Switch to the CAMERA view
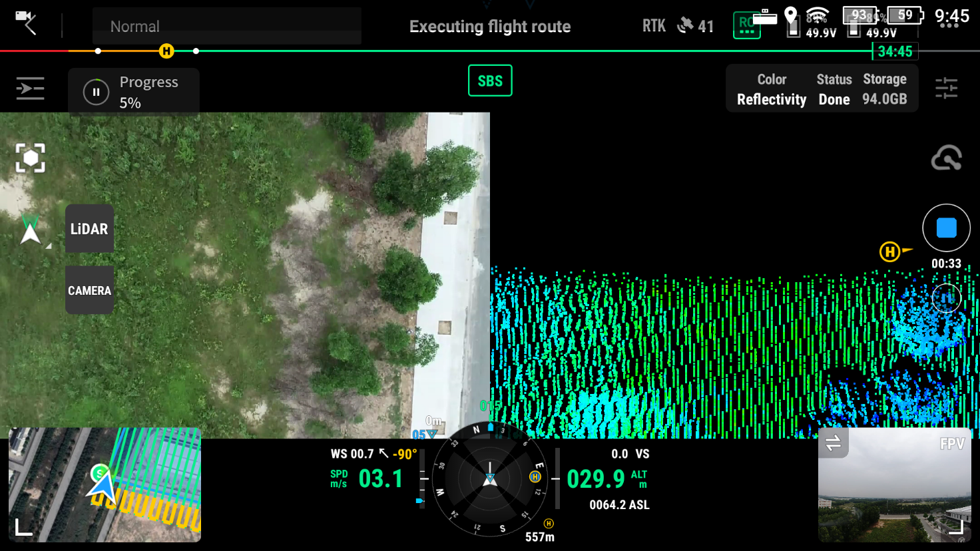This screenshot has height=551, width=980. [x=89, y=290]
